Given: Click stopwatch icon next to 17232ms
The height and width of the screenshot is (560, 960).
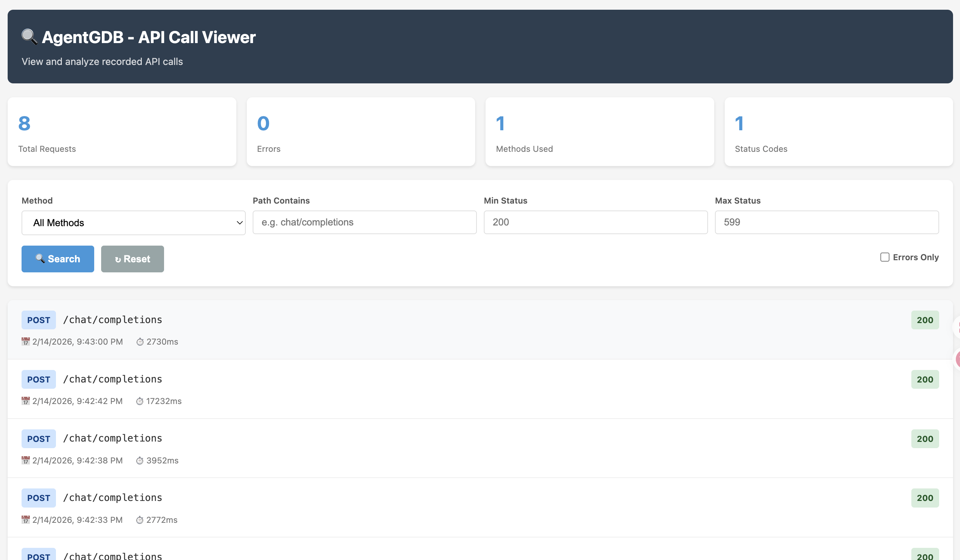Looking at the screenshot, I should coord(139,401).
